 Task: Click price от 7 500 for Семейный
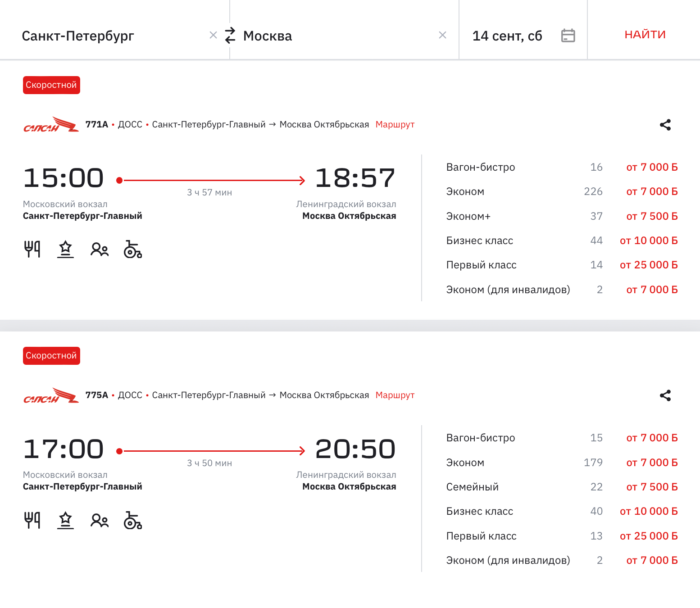pyautogui.click(x=652, y=487)
